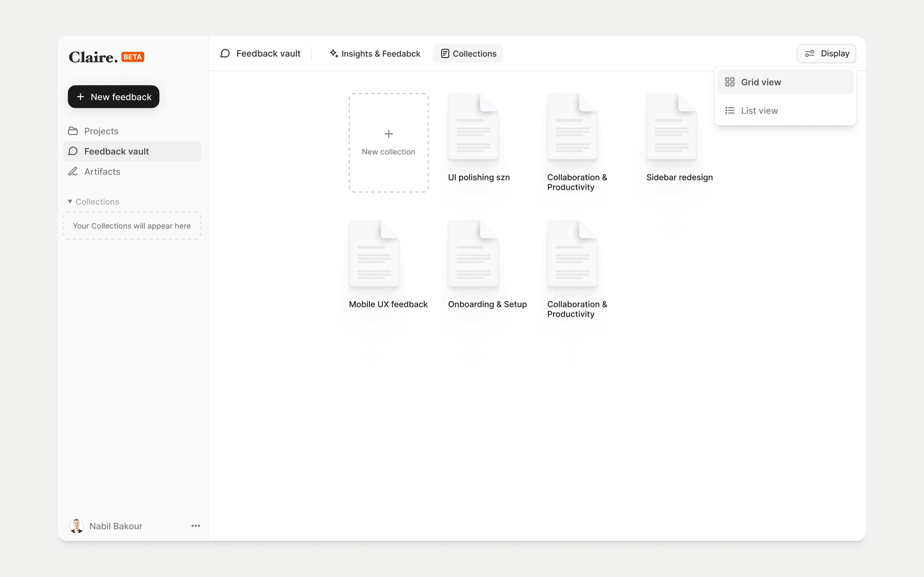This screenshot has width=924, height=577.
Task: Click the chat bubble icon in header
Action: click(x=225, y=53)
